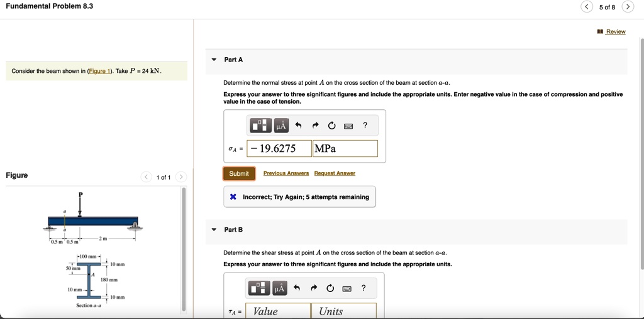Viewport: 644px width, 319px height.
Task: Click the undo arrow in Part B
Action: pos(299,288)
